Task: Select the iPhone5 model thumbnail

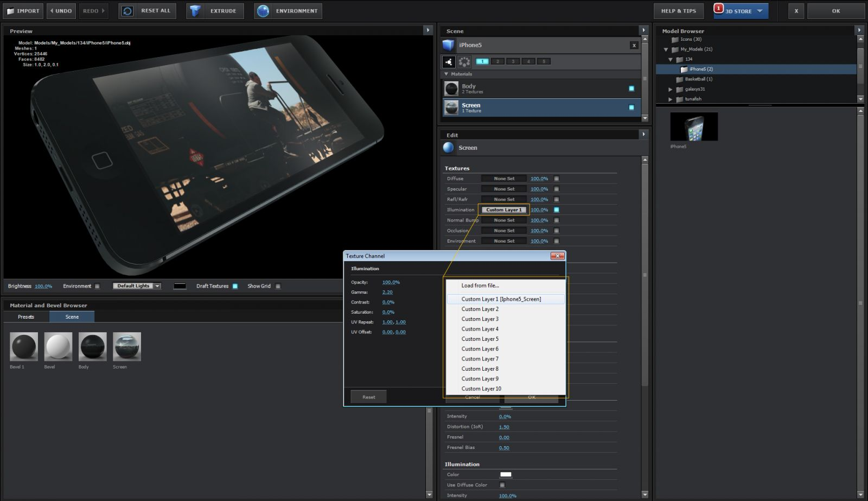Action: (x=694, y=126)
